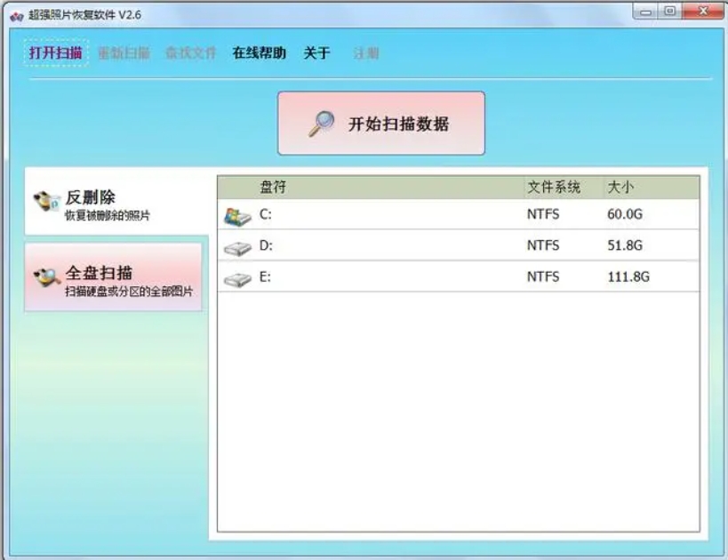The height and width of the screenshot is (560, 728).
Task: Click the 111.8G size value
Action: [628, 276]
